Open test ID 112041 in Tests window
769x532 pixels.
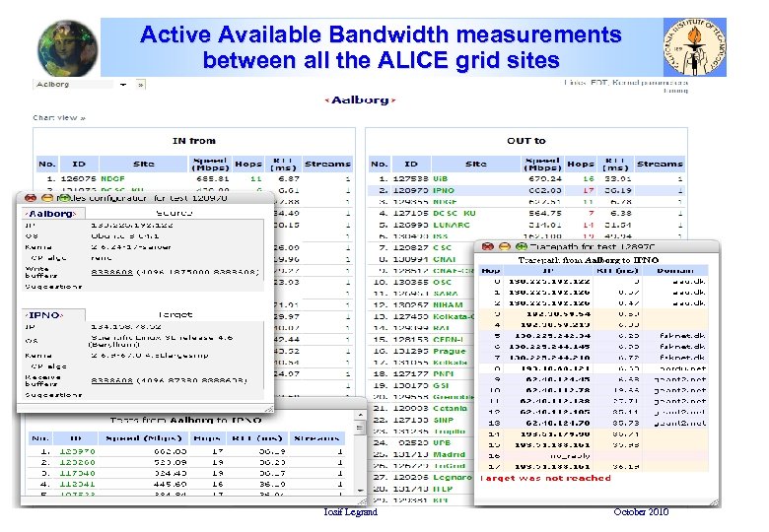(77, 484)
